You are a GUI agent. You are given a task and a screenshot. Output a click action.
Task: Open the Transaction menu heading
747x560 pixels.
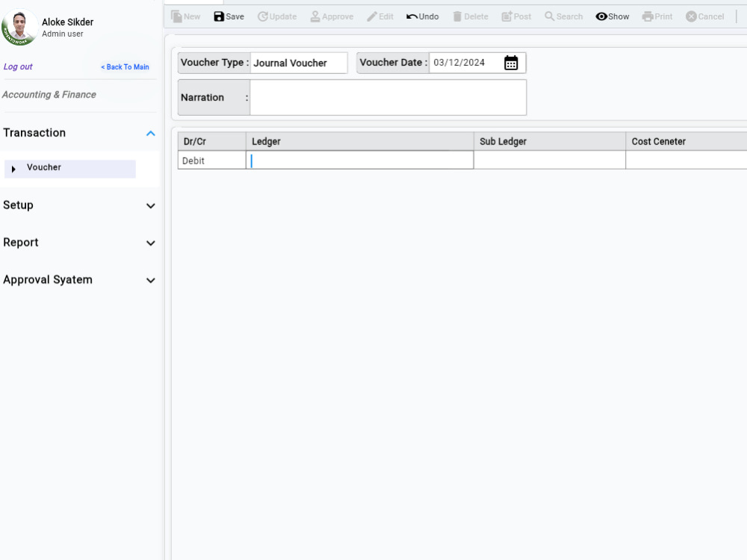point(34,133)
